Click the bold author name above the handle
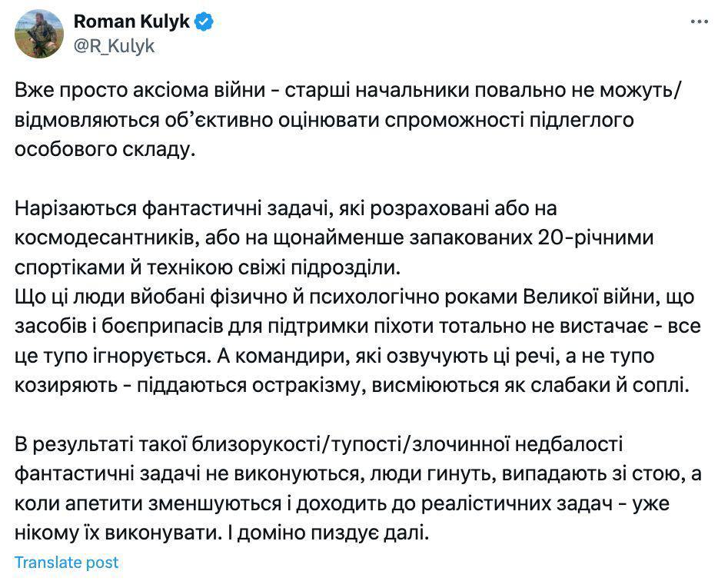The width and height of the screenshot is (728, 581). [131, 22]
